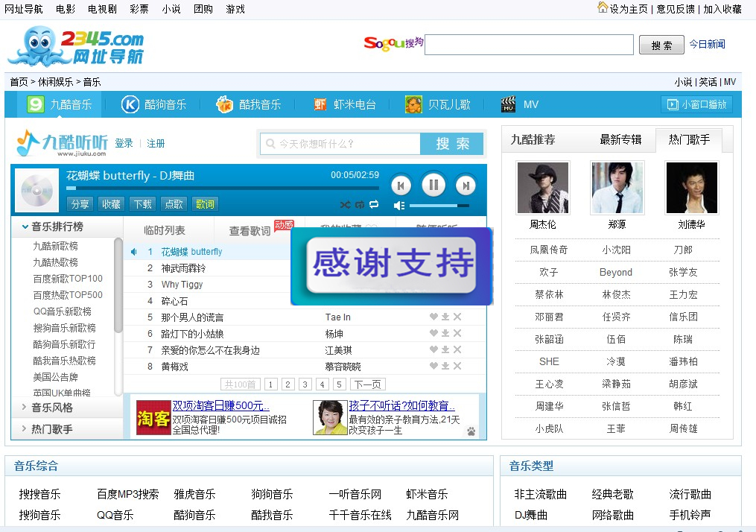The width and height of the screenshot is (756, 532).
Task: Open the 贝瓦儿歌 bear icon
Action: click(x=413, y=104)
